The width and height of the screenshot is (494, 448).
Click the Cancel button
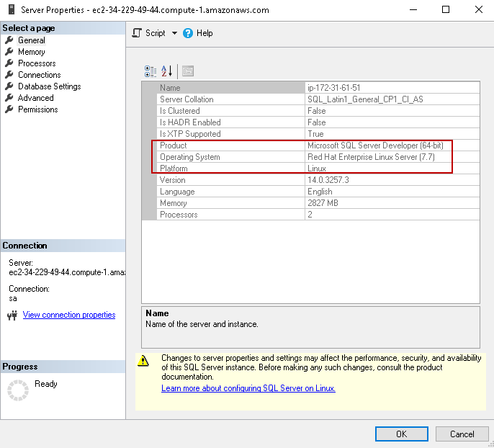462,434
